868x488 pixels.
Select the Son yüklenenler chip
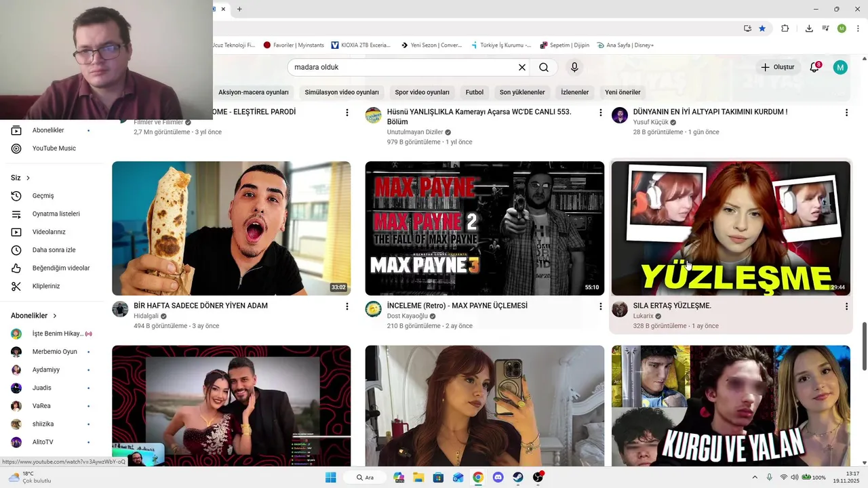tap(522, 92)
